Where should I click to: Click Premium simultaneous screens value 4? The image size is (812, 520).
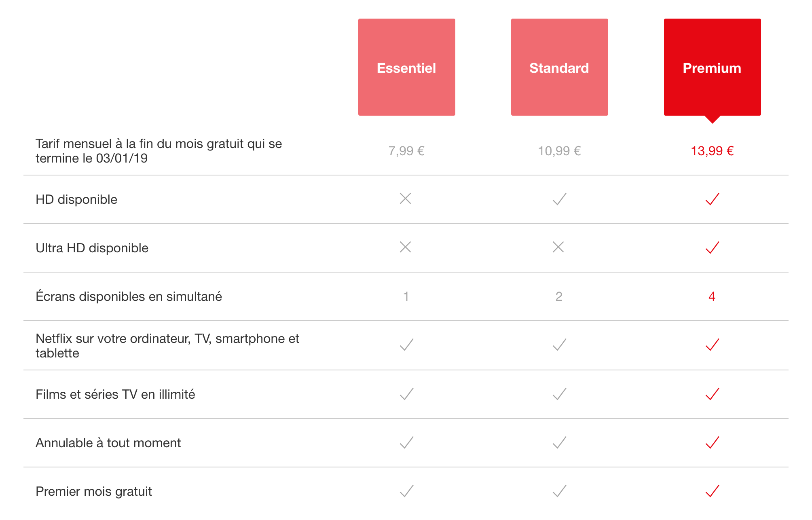(x=712, y=296)
